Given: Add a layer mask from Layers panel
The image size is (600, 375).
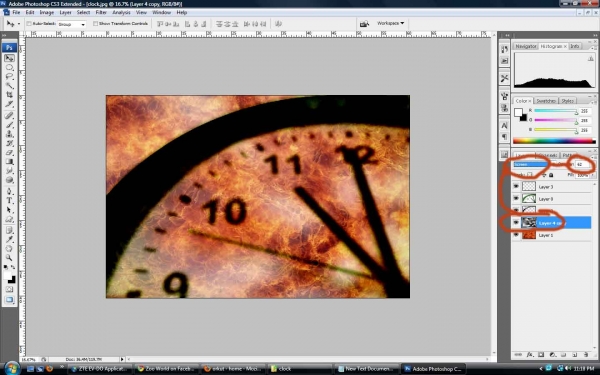Looking at the screenshot, I should (541, 355).
